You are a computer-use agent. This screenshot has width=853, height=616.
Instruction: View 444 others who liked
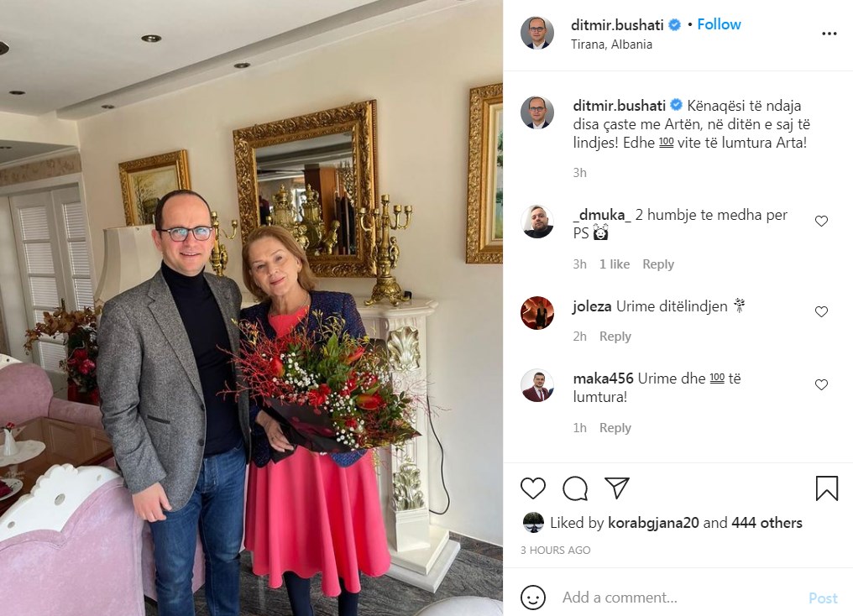coord(767,523)
